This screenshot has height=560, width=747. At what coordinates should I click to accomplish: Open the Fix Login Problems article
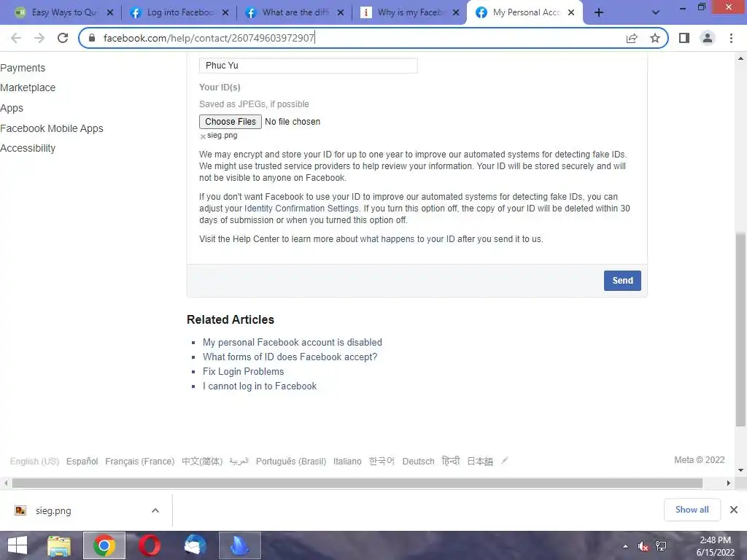(x=243, y=371)
